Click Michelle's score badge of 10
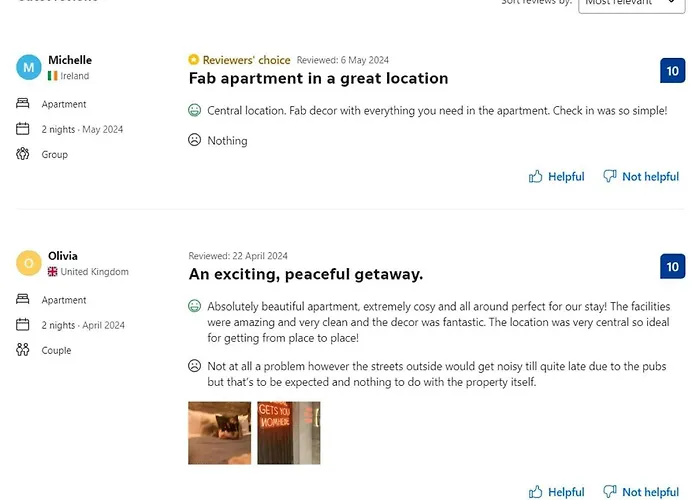700x500 pixels. (x=672, y=71)
